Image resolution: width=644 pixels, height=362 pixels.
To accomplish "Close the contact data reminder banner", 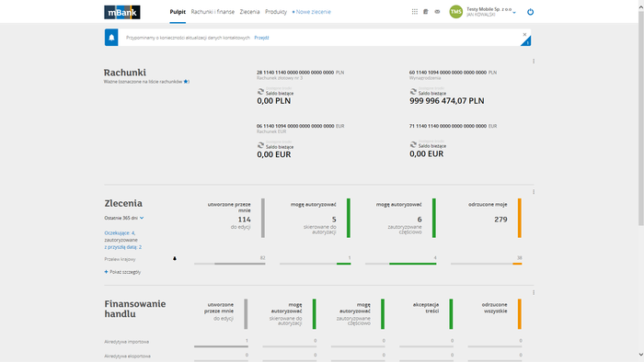I will tap(524, 34).
